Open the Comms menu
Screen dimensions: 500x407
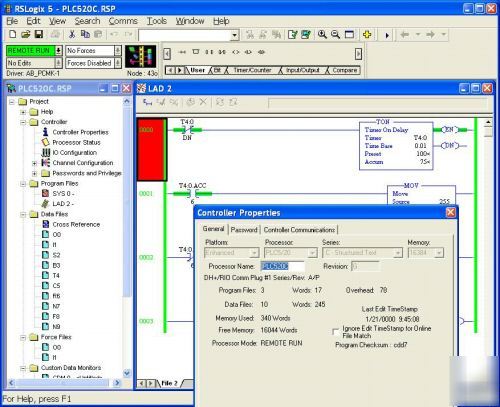(x=123, y=21)
